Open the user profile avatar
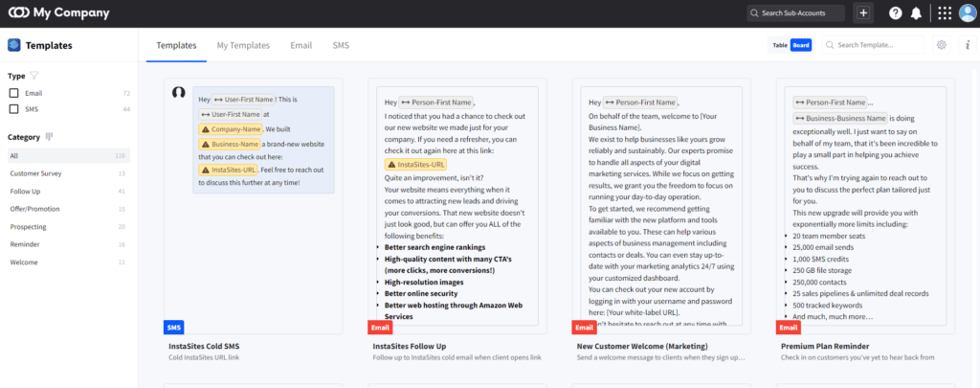 968,13
